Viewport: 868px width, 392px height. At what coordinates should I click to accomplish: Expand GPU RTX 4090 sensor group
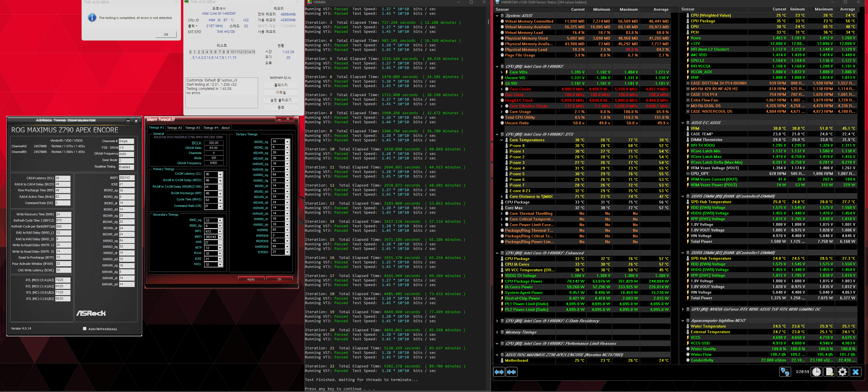point(683,309)
